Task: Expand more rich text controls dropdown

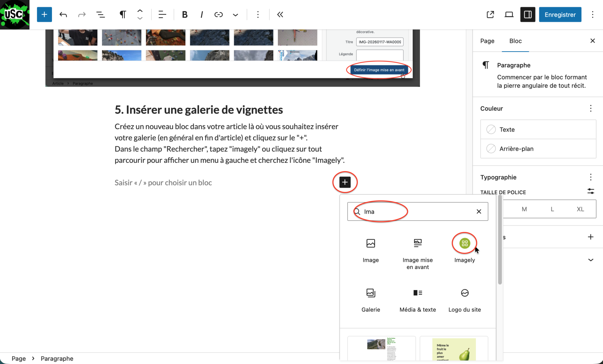Action: (x=236, y=15)
